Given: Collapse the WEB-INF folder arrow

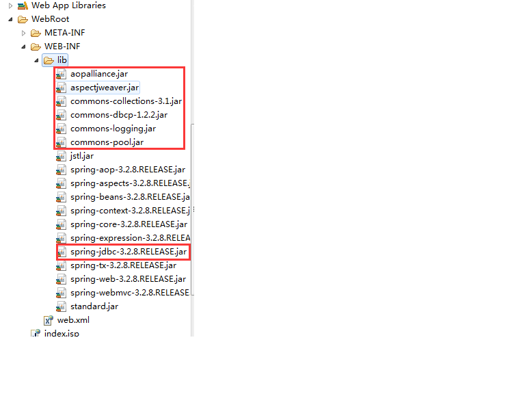Looking at the screenshot, I should (23, 47).
